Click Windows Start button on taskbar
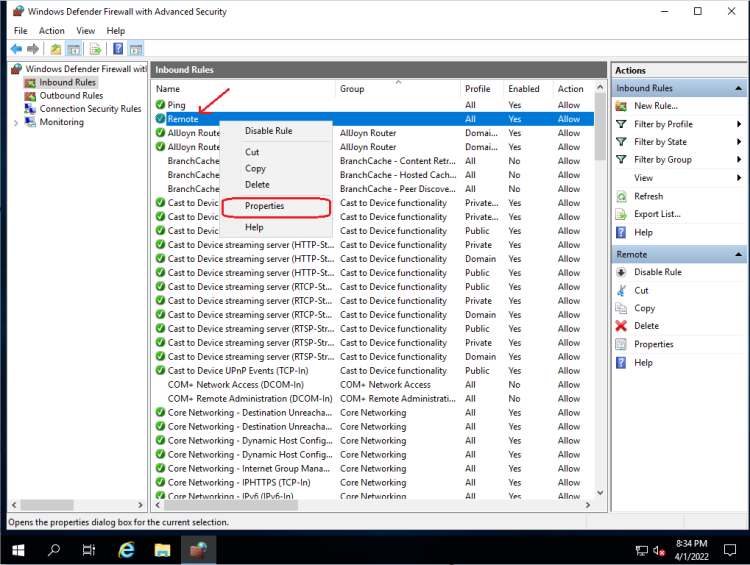 coord(18,550)
